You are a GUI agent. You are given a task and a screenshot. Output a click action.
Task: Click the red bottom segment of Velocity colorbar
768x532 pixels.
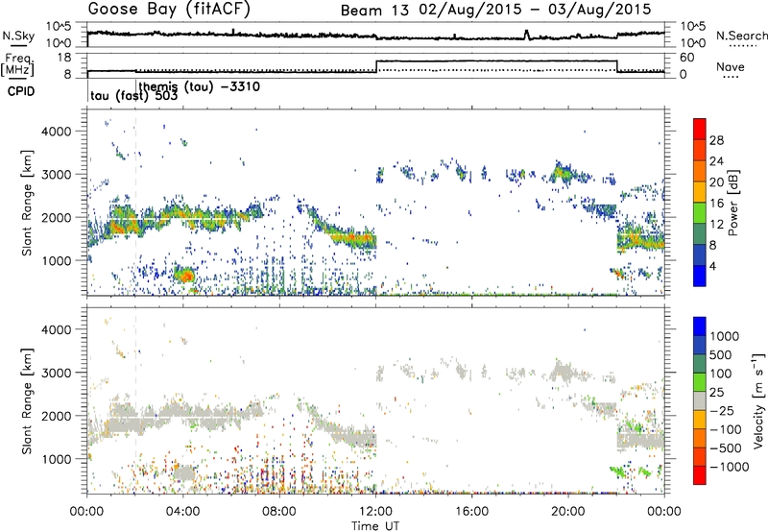click(x=700, y=475)
